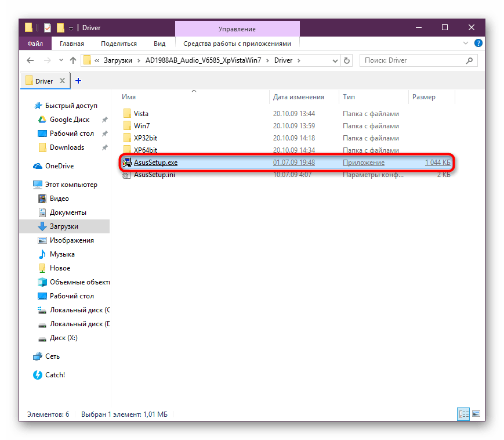Image resolution: width=504 pixels, height=440 pixels.
Task: Switch to large thumbnails view
Action: pos(477,414)
